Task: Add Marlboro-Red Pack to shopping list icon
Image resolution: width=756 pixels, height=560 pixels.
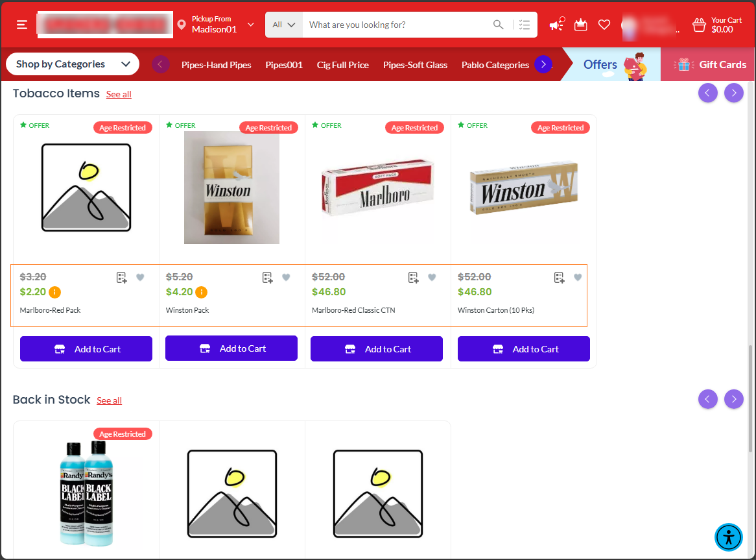Action: pos(121,277)
